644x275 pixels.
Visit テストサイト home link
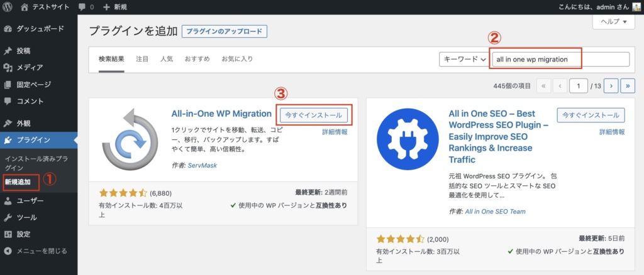pyautogui.click(x=45, y=7)
